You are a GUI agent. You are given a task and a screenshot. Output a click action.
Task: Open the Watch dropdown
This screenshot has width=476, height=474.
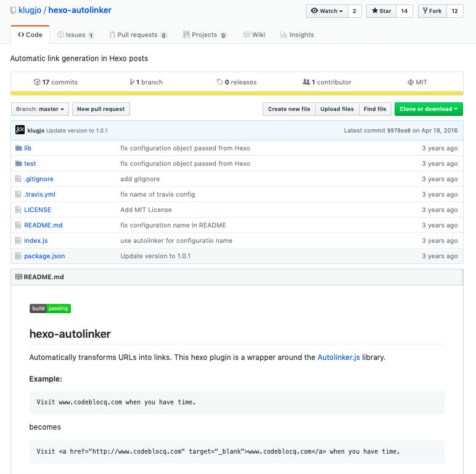click(x=327, y=11)
